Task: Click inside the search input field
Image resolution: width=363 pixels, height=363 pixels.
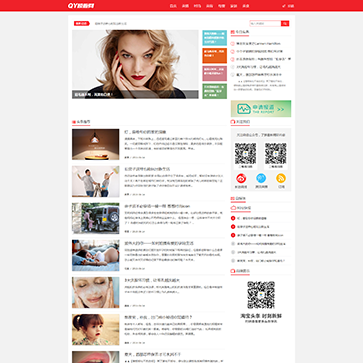Action: tap(265, 23)
